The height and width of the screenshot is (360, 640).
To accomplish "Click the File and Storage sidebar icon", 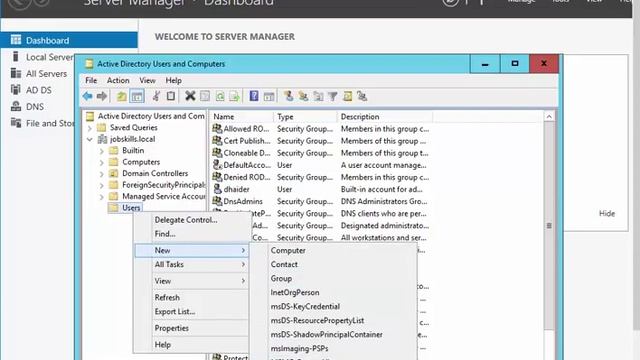I will [x=16, y=123].
